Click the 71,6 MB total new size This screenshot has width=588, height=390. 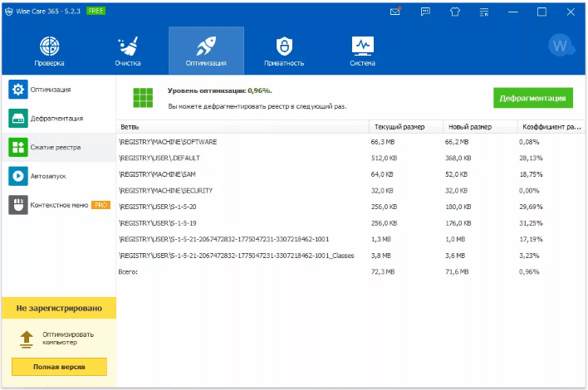(x=457, y=272)
